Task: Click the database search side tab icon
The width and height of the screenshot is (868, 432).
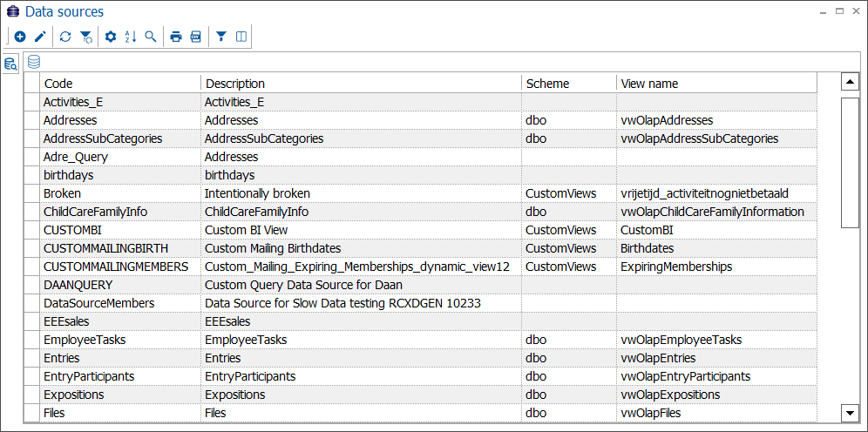Action: click(x=10, y=64)
